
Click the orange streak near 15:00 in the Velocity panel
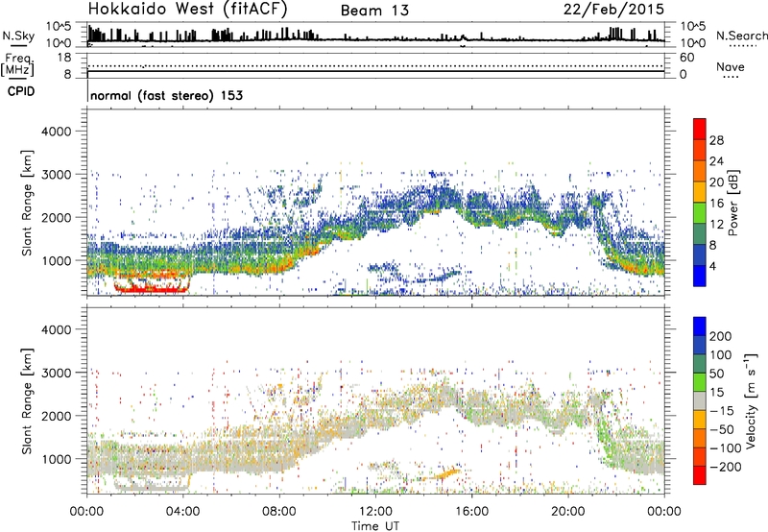446,473
